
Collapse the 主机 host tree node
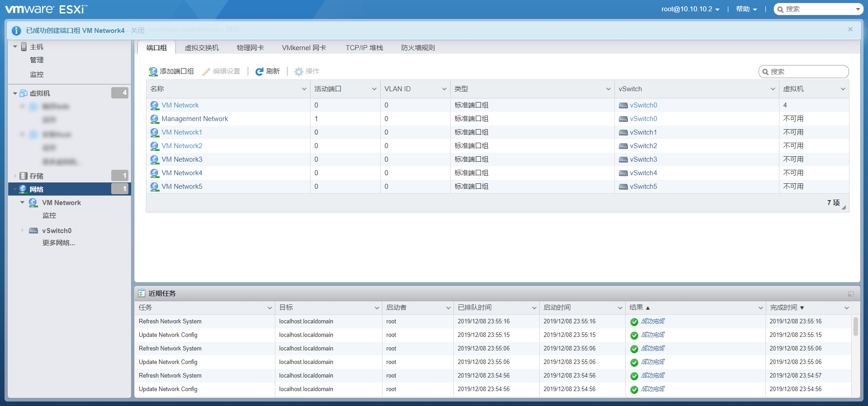click(x=15, y=47)
